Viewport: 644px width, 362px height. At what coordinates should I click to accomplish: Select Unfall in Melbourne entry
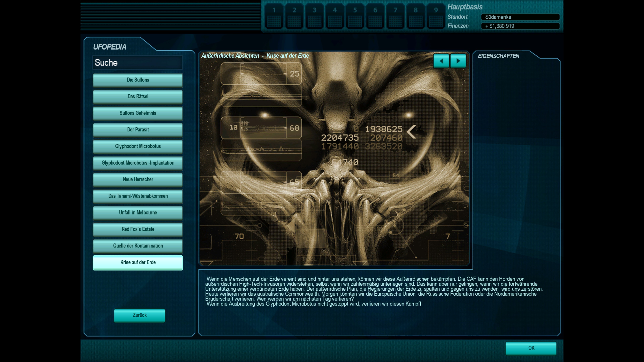(x=138, y=213)
